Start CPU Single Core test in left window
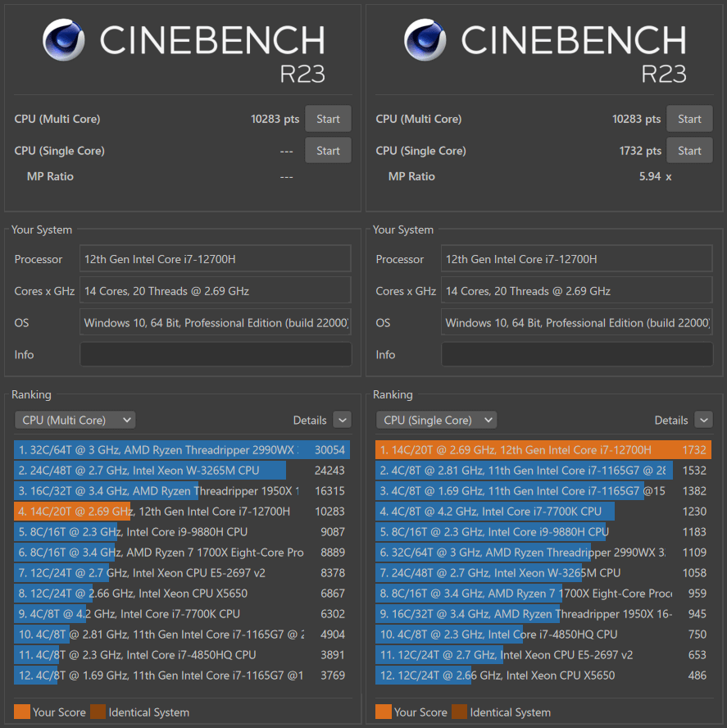The image size is (727, 728). pyautogui.click(x=328, y=150)
